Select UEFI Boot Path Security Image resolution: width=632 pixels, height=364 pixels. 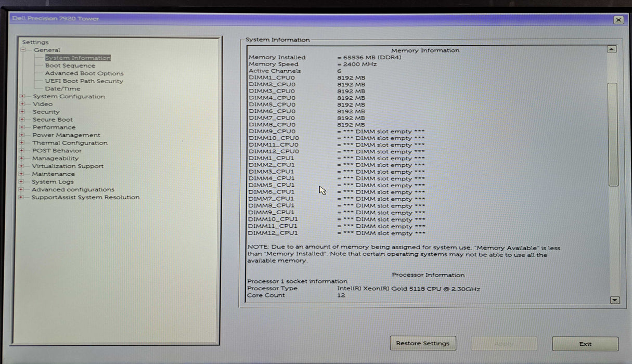[84, 81]
